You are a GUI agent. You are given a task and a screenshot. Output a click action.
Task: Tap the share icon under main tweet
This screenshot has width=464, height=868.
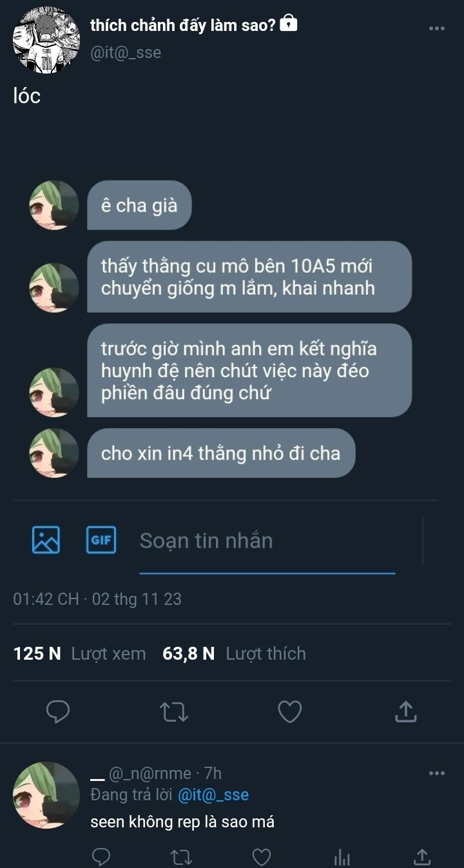click(x=405, y=711)
